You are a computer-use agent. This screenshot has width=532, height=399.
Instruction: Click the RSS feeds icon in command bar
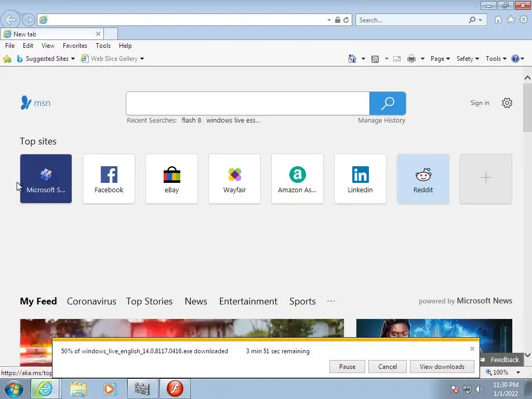pos(375,59)
